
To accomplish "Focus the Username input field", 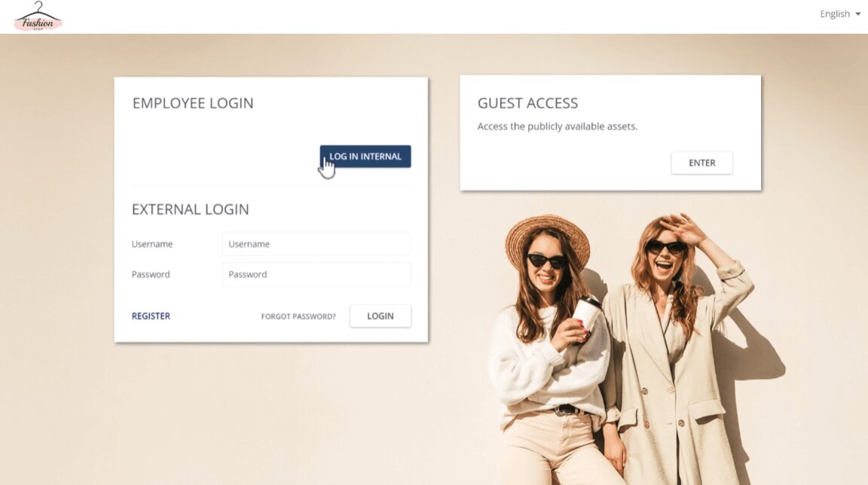I will coord(316,244).
